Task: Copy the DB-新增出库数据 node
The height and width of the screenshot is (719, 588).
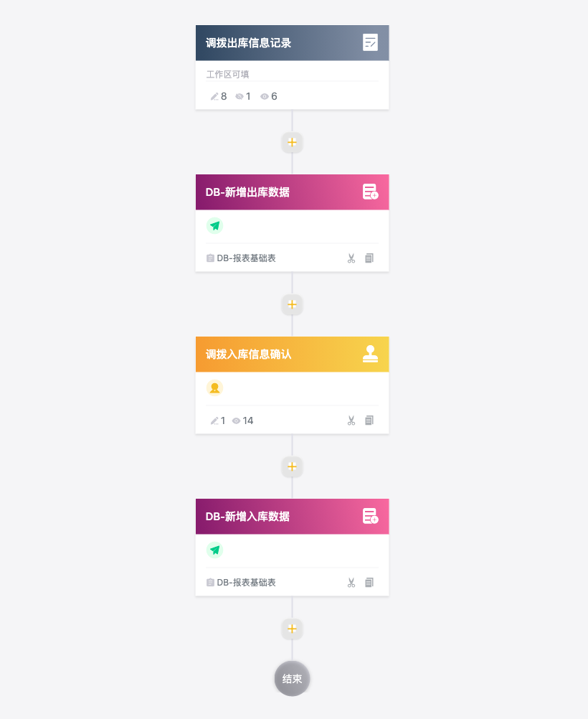Action: [369, 258]
